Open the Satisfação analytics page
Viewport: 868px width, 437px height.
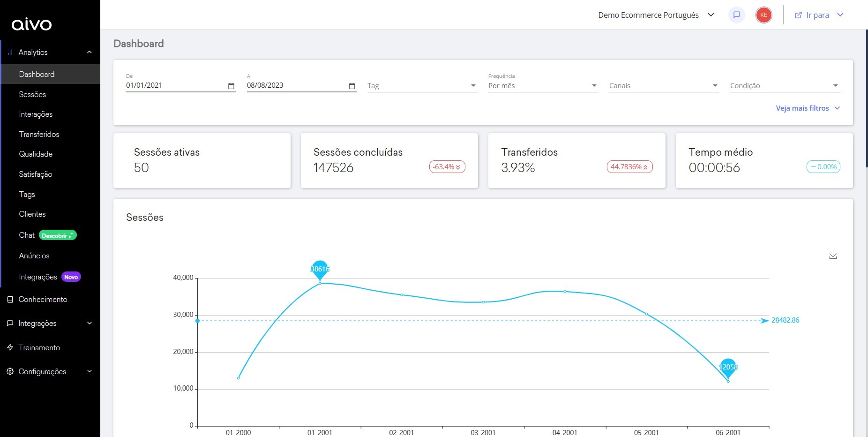pos(36,174)
